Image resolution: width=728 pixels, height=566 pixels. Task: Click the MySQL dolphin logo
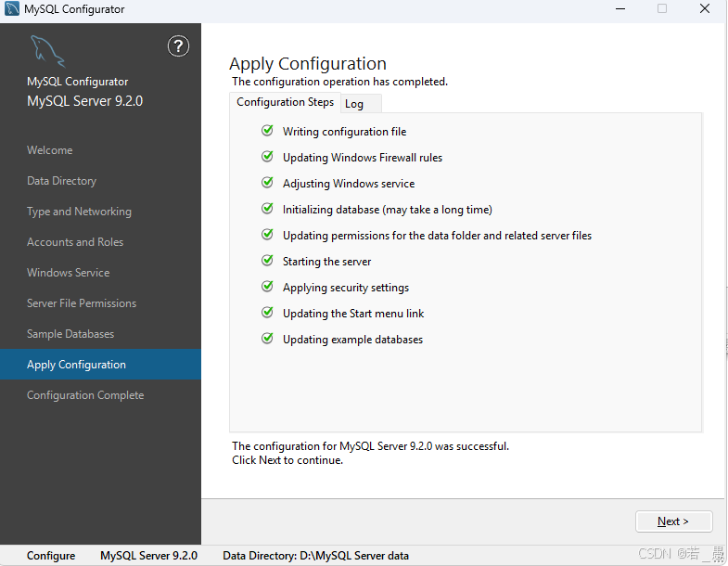47,52
